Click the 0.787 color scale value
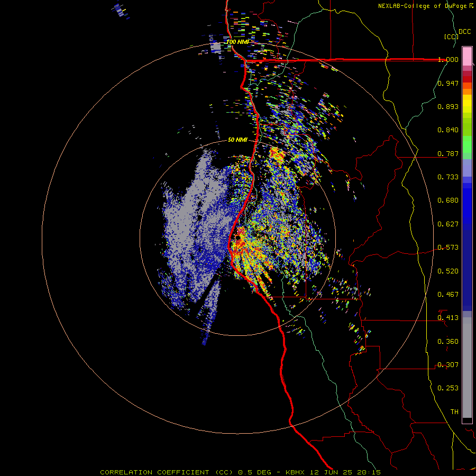Screen dimensions: 476x476 click(448, 153)
